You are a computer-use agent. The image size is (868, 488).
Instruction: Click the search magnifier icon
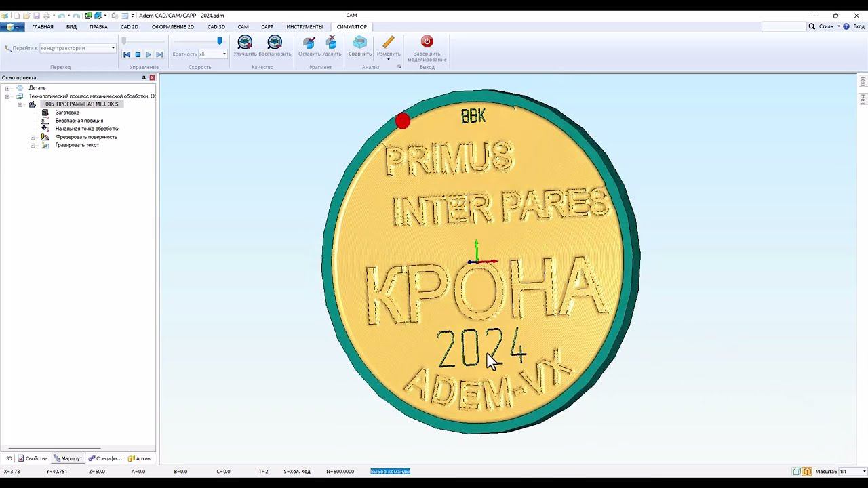click(812, 26)
